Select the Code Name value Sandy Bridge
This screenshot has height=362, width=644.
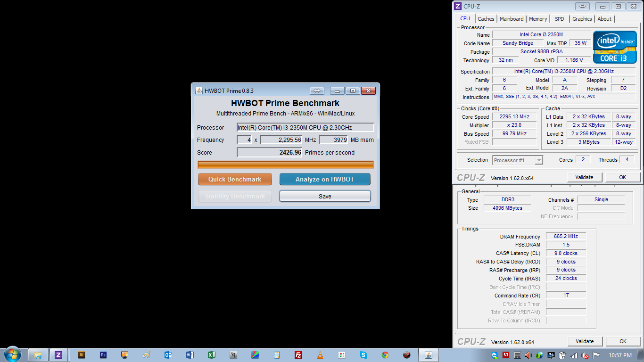coord(518,43)
